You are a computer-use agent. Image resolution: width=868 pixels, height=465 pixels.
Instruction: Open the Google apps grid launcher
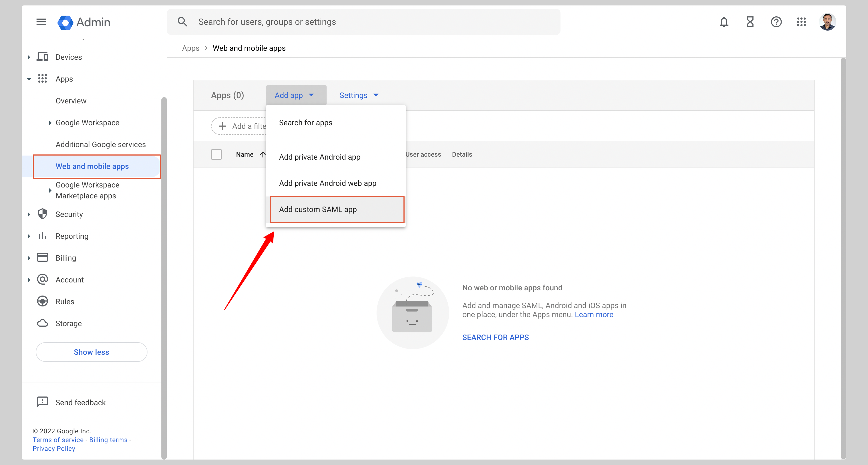[x=802, y=22]
